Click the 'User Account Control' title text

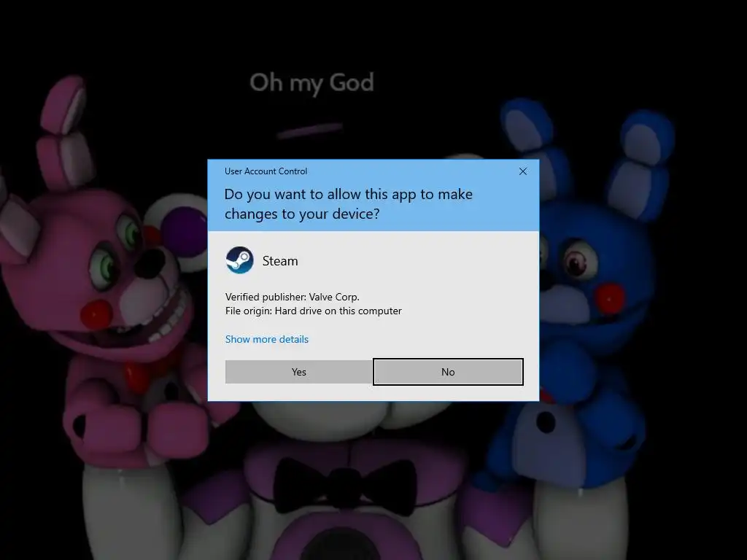tap(266, 171)
